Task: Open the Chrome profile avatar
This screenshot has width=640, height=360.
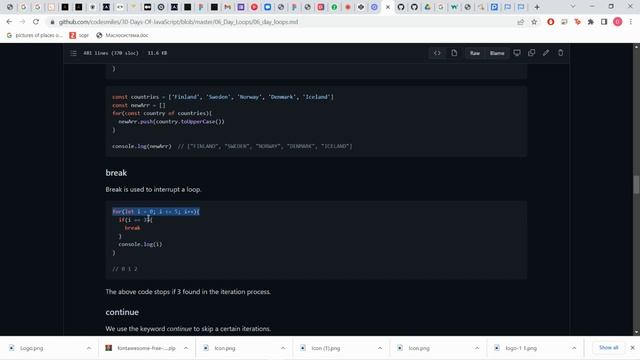Action: (618, 22)
